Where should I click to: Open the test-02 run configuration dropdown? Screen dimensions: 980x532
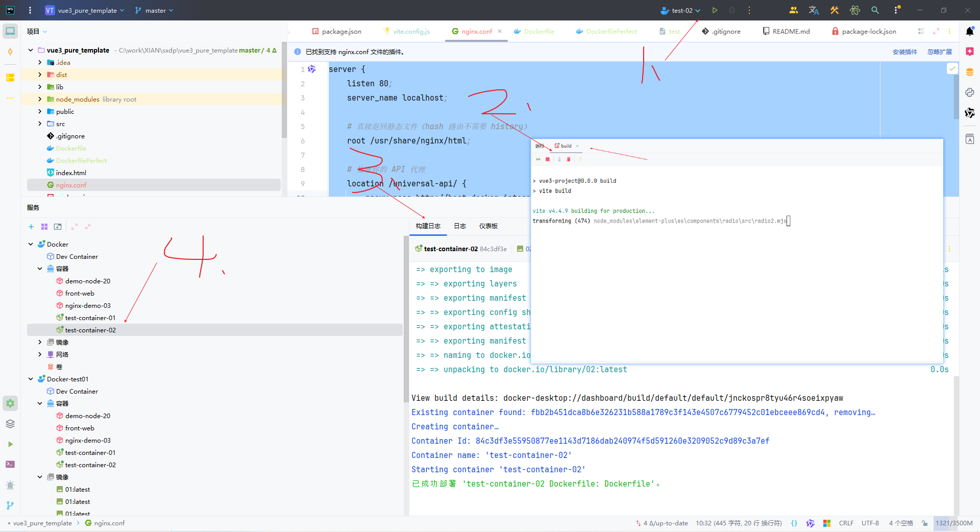tap(680, 10)
